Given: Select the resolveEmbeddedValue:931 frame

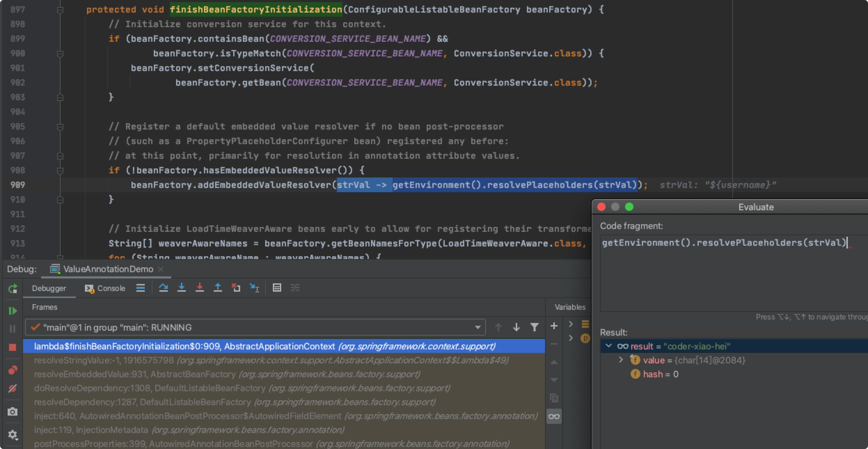Looking at the screenshot, I should point(284,374).
